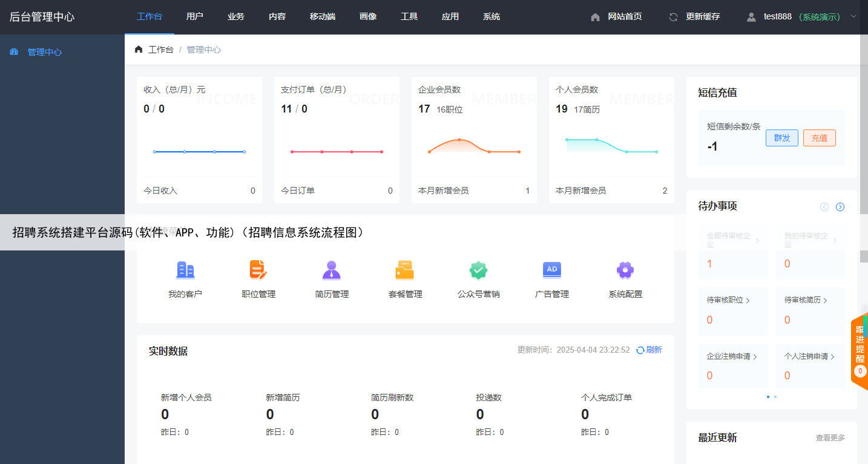Open the 职位管理 shortcut icon

(258, 270)
